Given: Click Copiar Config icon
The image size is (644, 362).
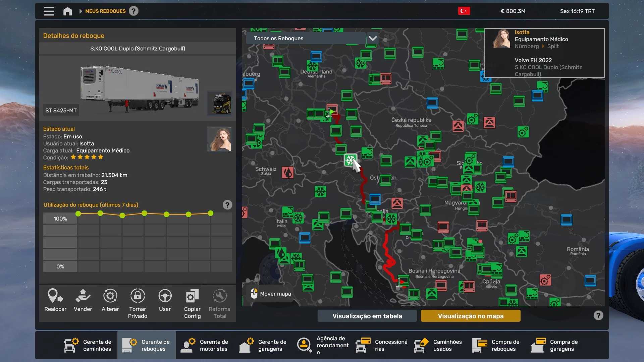Looking at the screenshot, I should [x=192, y=296].
